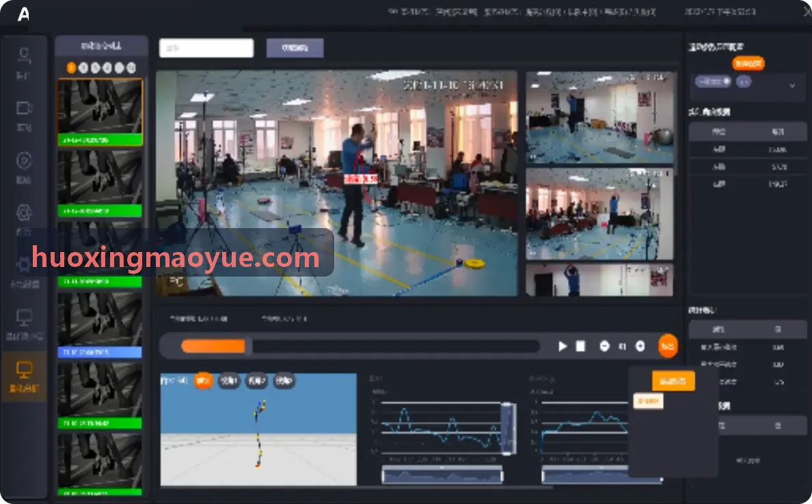Screen dimensions: 812x504
Task: Click the orange video progress bar
Action: point(213,346)
